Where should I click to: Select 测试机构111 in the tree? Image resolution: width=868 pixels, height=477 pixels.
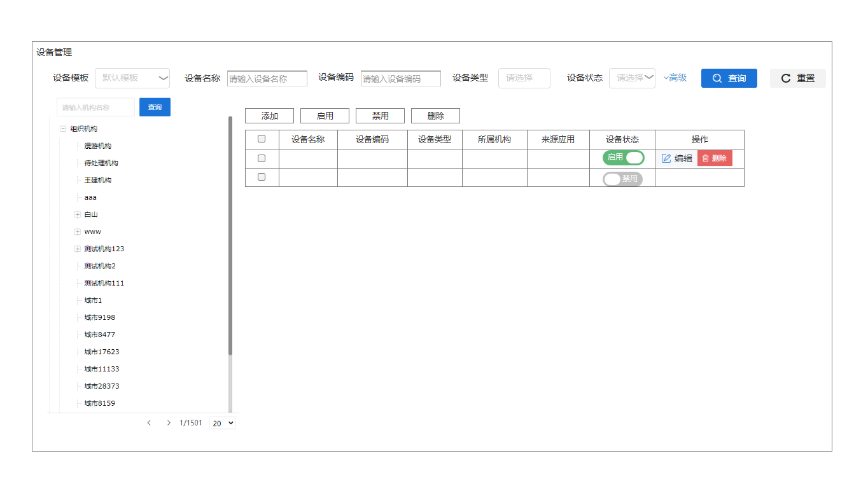[x=104, y=283]
